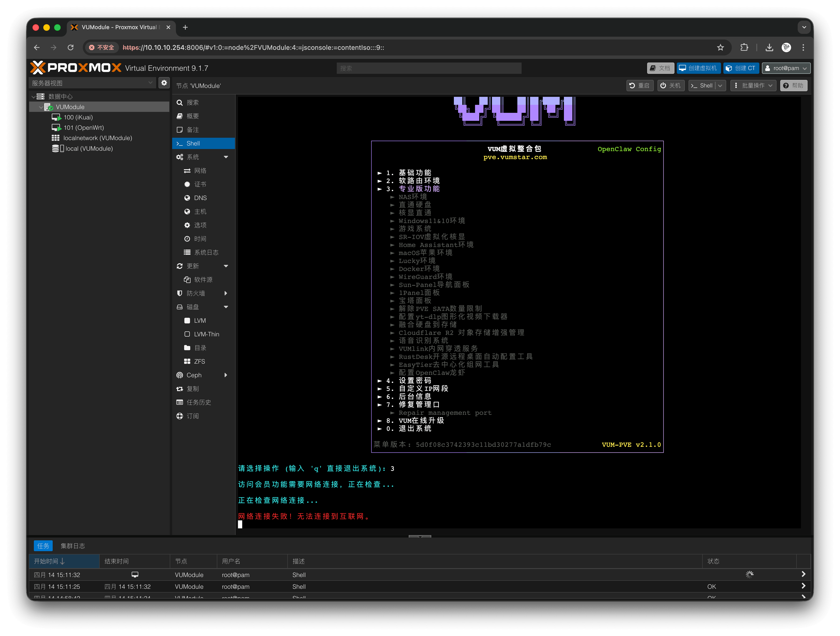
Task: Click the 创建 CT button
Action: (741, 68)
